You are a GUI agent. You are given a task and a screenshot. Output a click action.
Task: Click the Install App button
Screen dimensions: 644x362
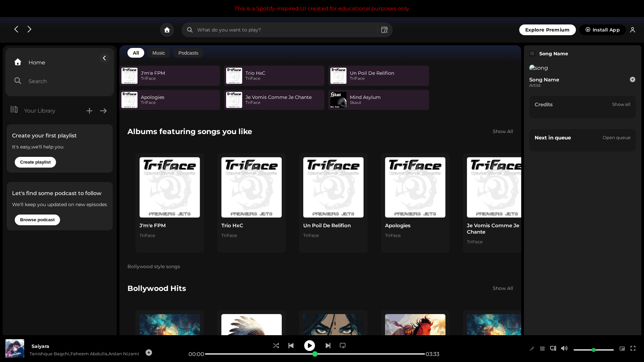pos(602,30)
